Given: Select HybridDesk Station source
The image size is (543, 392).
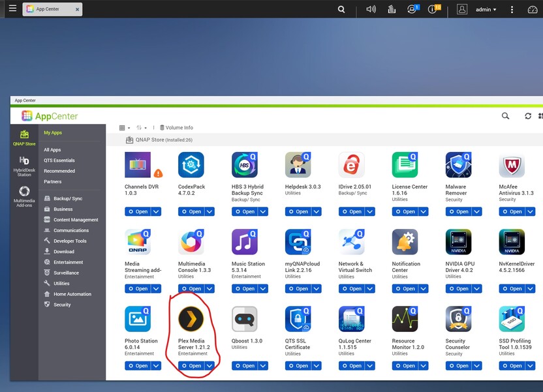Looking at the screenshot, I should [24, 166].
